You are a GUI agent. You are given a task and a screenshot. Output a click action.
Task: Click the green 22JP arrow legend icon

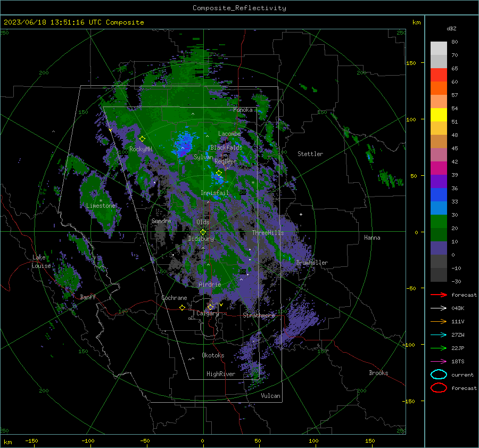point(439,348)
